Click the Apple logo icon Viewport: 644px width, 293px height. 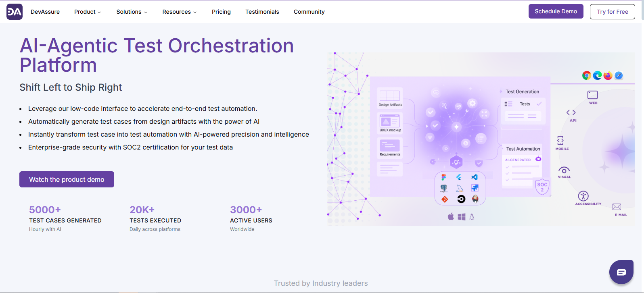pos(451,217)
